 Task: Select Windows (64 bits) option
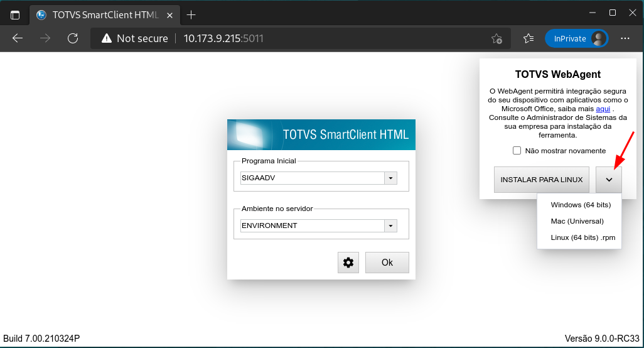580,205
